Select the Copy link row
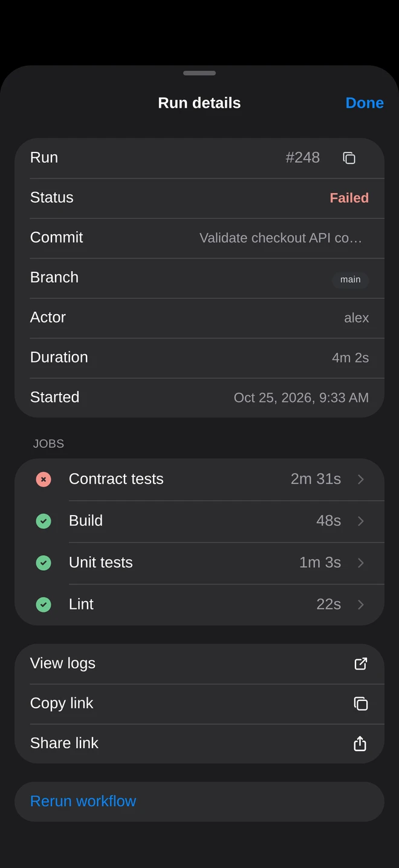This screenshot has height=868, width=399. [199, 703]
